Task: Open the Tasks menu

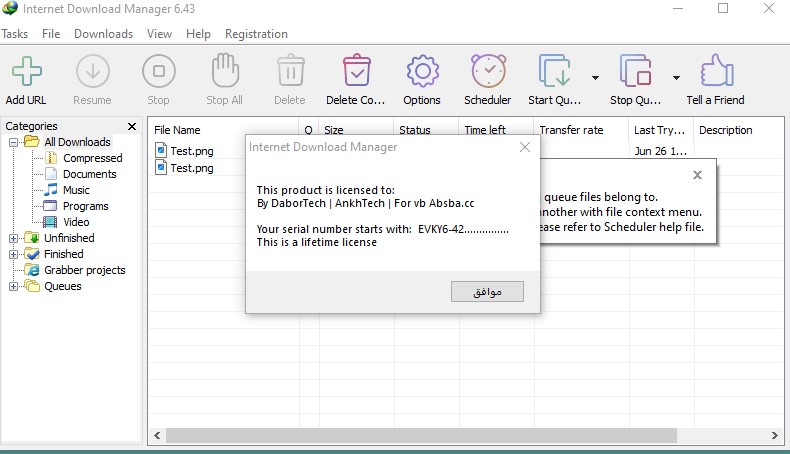Action: pyautogui.click(x=15, y=34)
